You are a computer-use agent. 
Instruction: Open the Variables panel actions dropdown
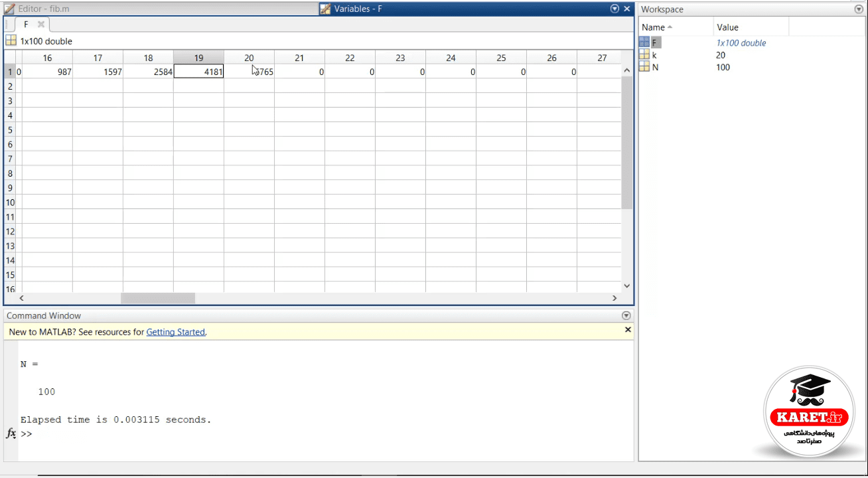coord(615,9)
